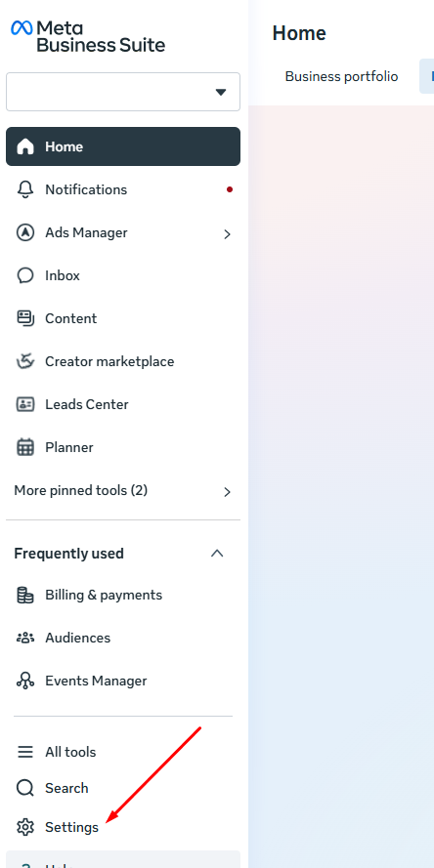
Task: Open the Content icon in sidebar
Action: [25, 318]
